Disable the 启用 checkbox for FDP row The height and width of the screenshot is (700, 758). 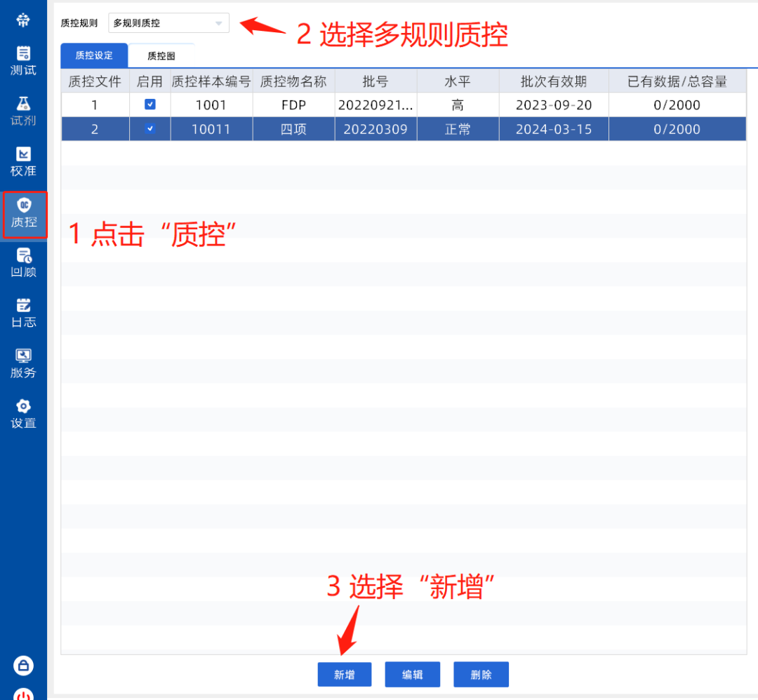click(150, 105)
